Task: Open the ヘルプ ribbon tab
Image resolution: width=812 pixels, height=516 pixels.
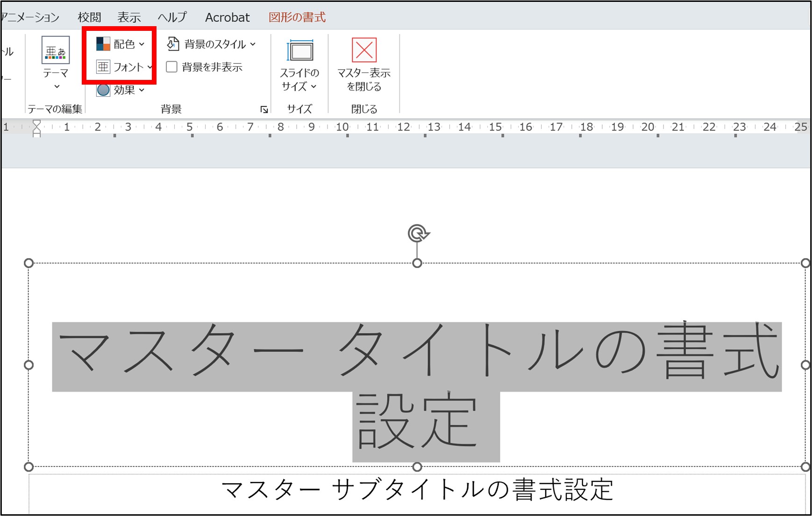Action: click(172, 17)
